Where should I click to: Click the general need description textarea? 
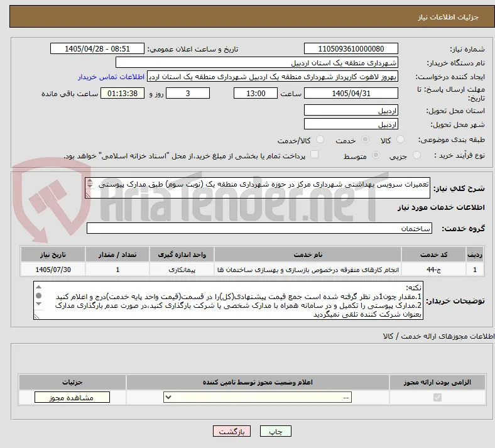coord(258,188)
